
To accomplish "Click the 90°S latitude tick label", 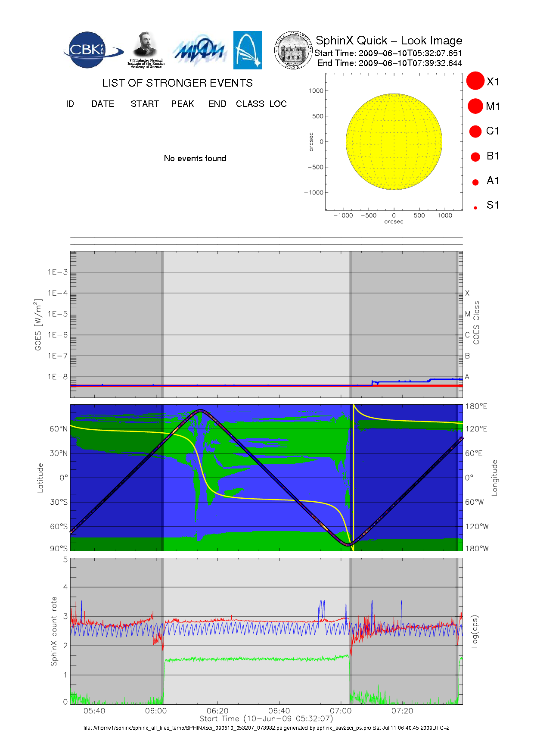I will tap(59, 548).
